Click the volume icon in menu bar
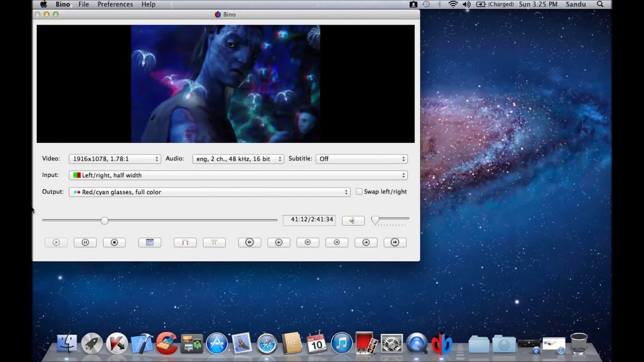644x362 pixels. pos(466,4)
